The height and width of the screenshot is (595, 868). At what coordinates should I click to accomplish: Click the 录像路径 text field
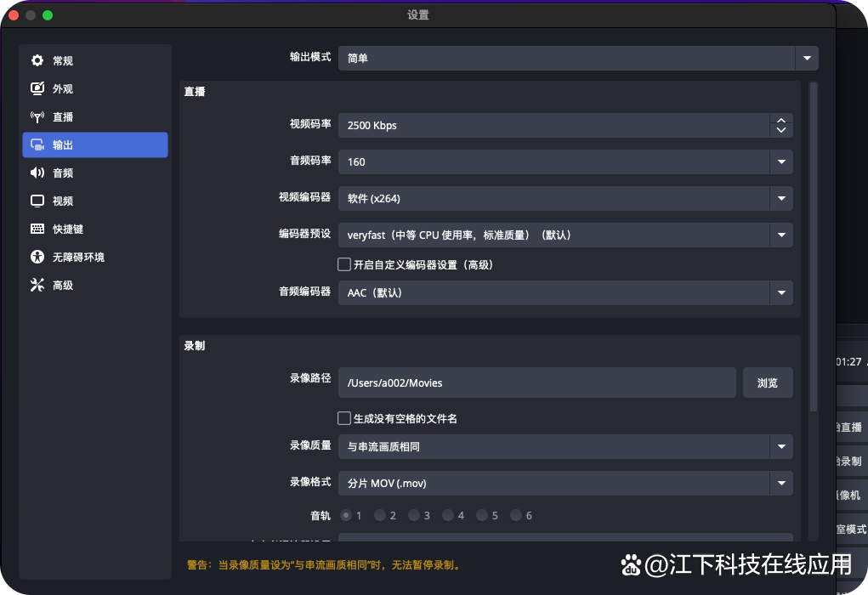[536, 382]
